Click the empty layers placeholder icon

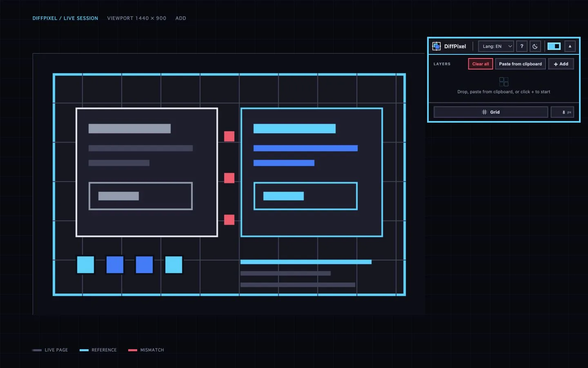tap(504, 81)
